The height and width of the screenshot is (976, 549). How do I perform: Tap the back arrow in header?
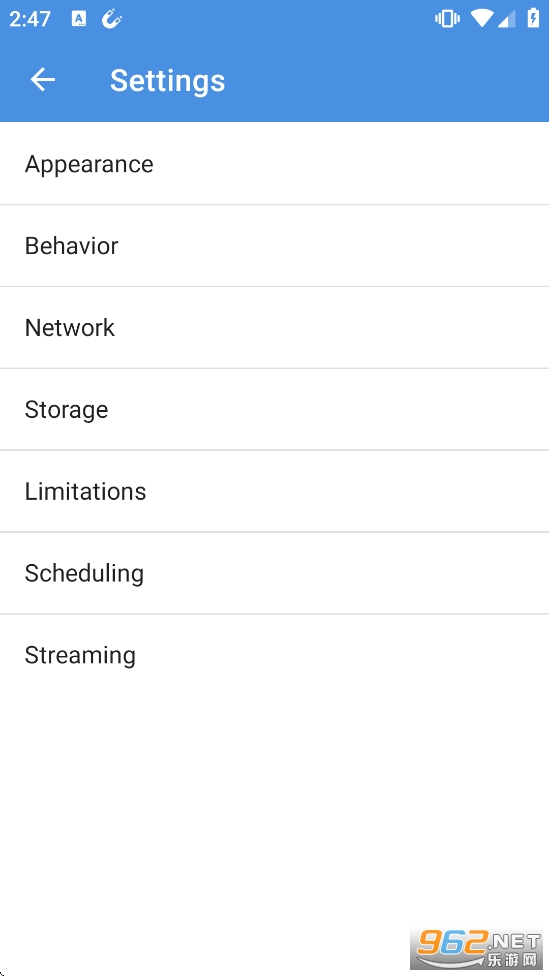pos(42,80)
